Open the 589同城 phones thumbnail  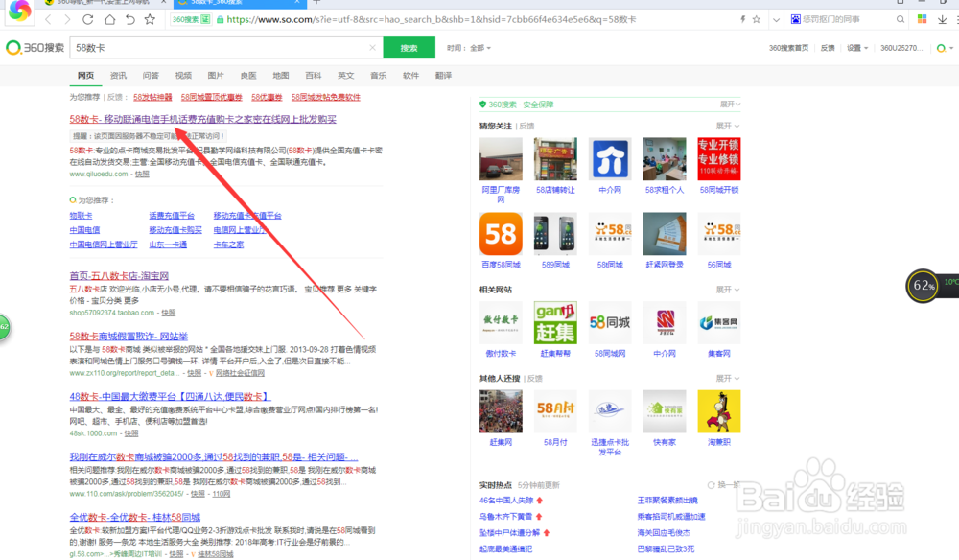pyautogui.click(x=555, y=234)
